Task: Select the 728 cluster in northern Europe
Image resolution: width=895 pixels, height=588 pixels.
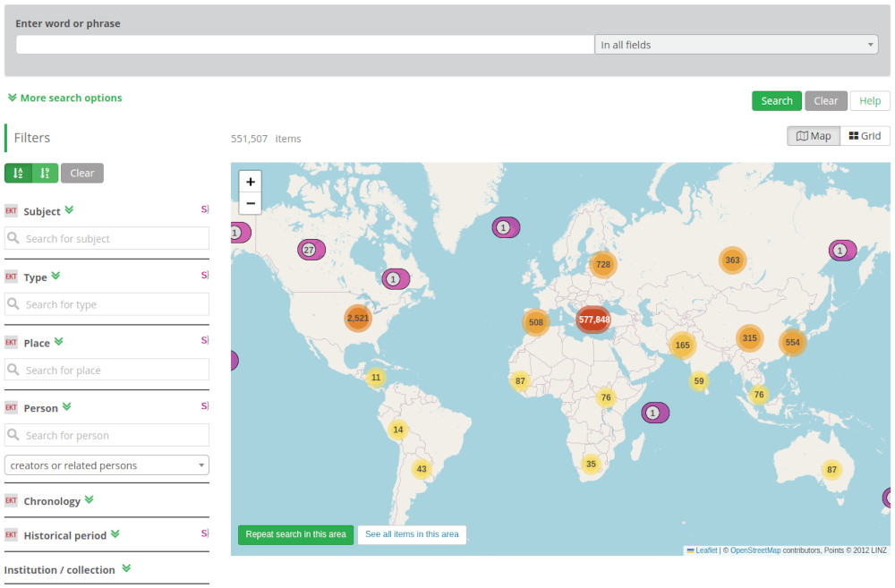Action: point(603,264)
